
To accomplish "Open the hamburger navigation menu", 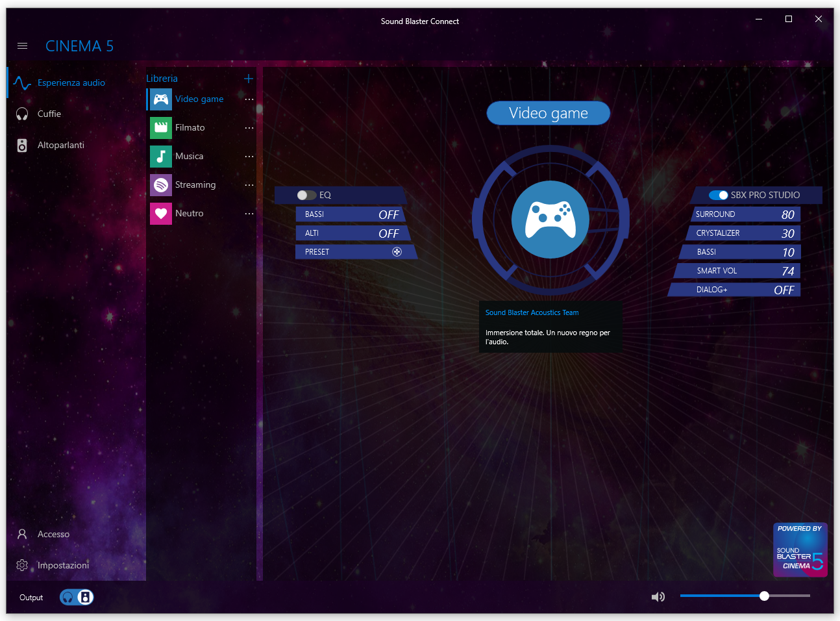I will pyautogui.click(x=22, y=46).
